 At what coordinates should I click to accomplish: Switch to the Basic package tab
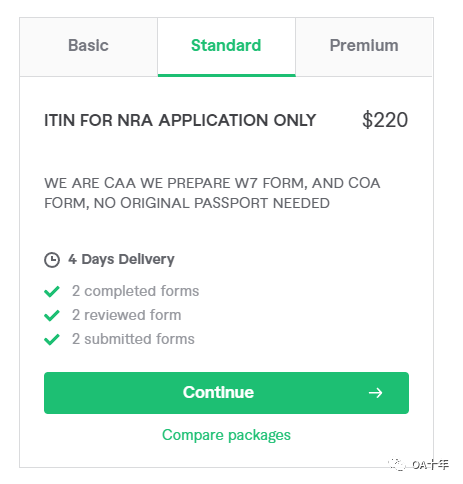point(88,47)
